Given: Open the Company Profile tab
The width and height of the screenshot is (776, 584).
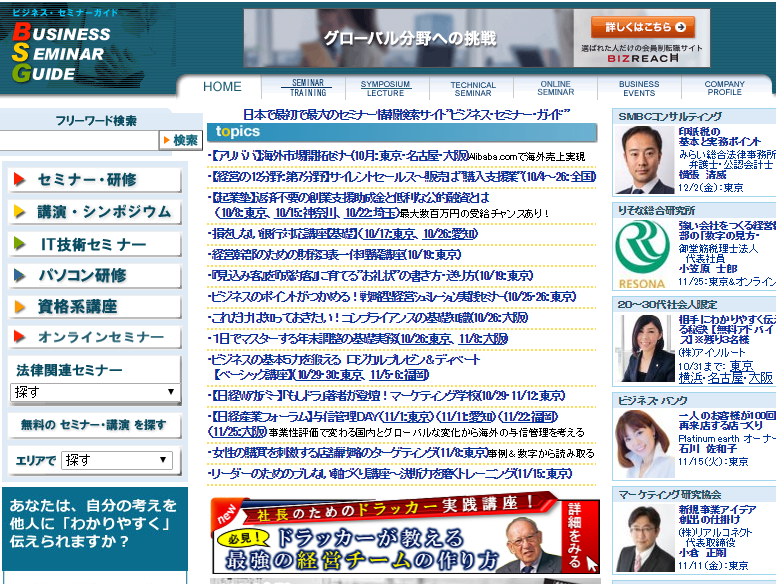Looking at the screenshot, I should tap(724, 88).
